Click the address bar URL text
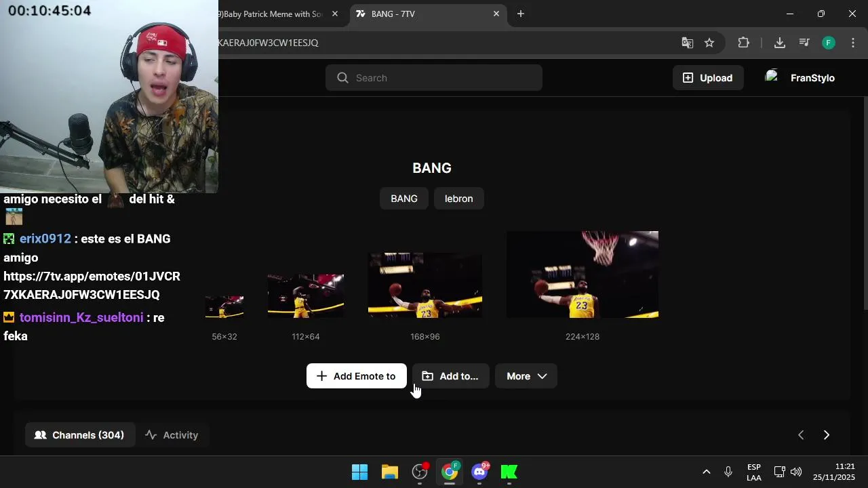 tap(268, 43)
